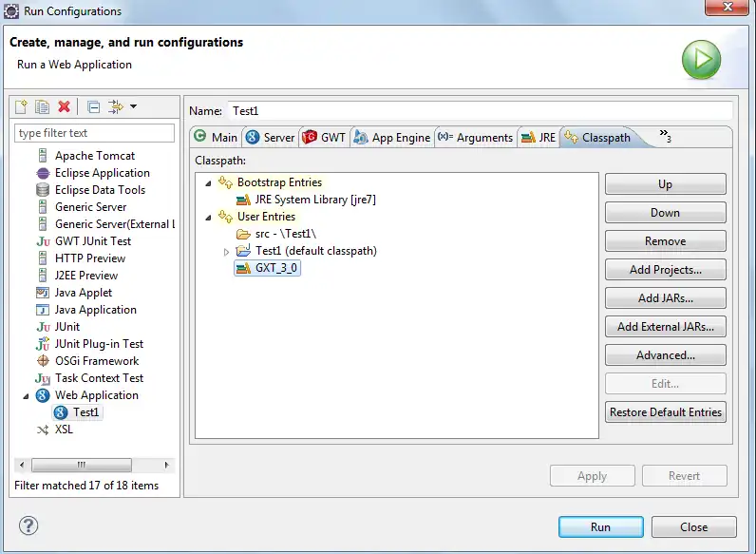Click the Collapse All toolbar icon
The width and height of the screenshot is (756, 554).
coord(93,106)
